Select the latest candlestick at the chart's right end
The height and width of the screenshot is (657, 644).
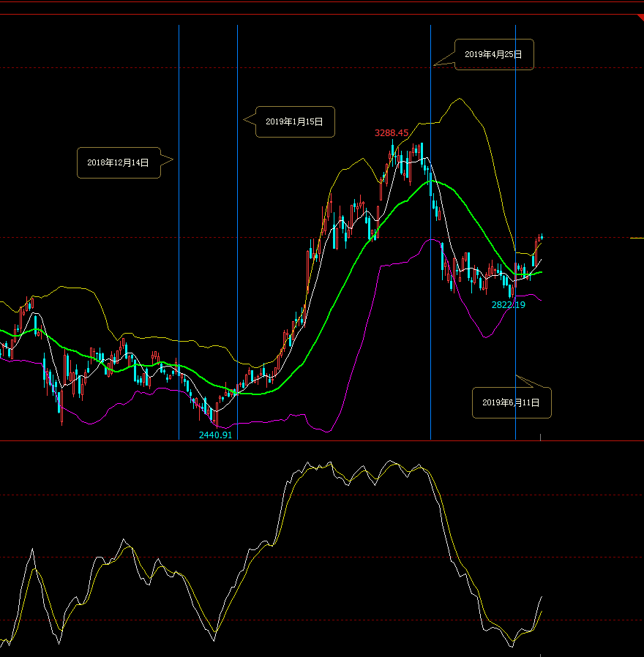(x=542, y=236)
